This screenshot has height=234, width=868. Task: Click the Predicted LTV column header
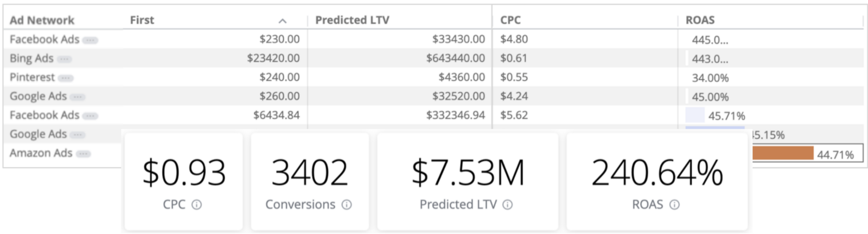(352, 20)
